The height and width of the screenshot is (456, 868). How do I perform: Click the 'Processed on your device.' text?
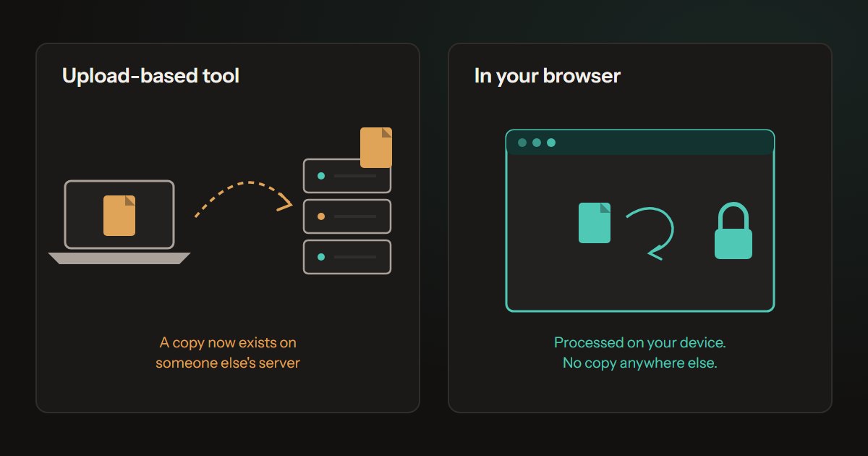[x=640, y=342]
